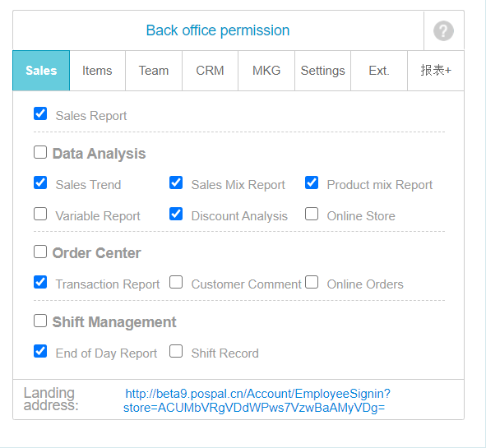Check the Variable Report checkbox
The height and width of the screenshot is (448, 486).
tap(40, 214)
